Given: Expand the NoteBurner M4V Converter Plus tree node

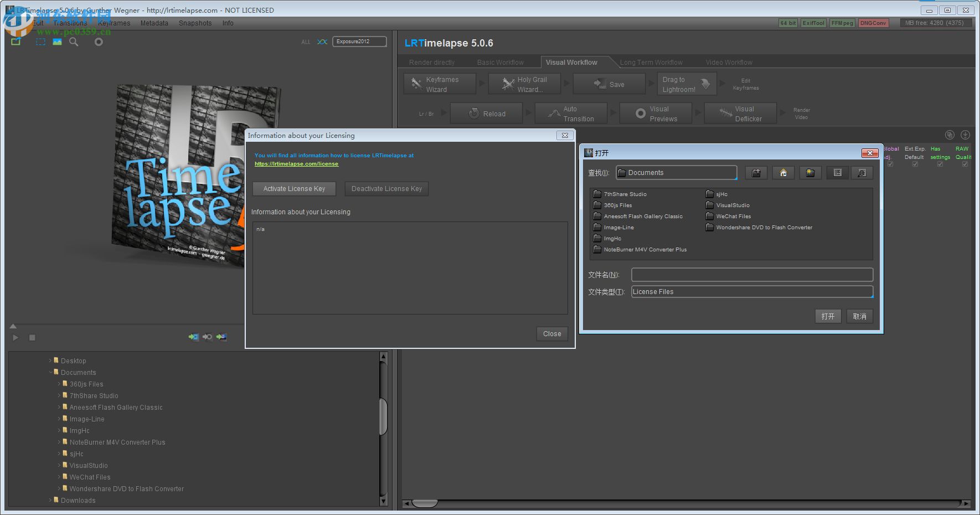Looking at the screenshot, I should click(59, 442).
